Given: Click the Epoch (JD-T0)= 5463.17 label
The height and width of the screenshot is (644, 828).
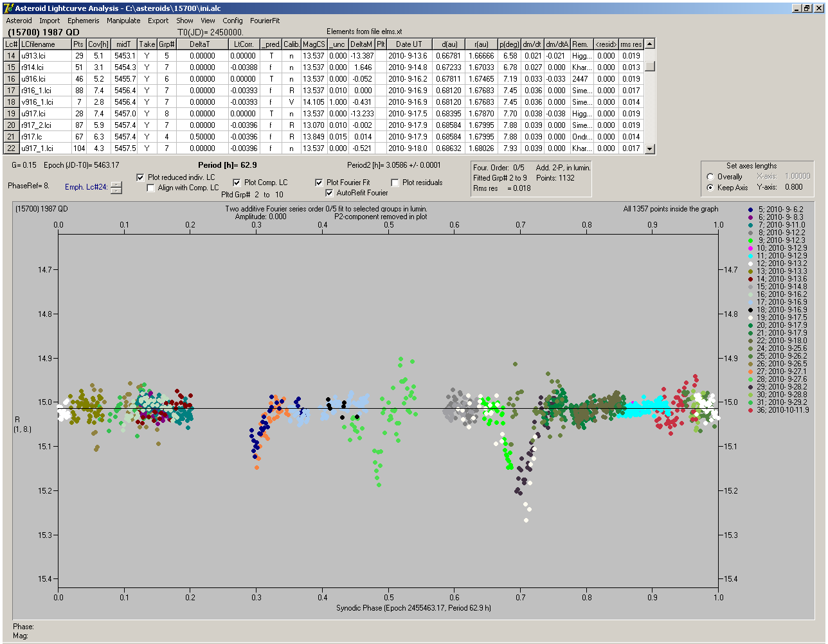Looking at the screenshot, I should point(81,165).
